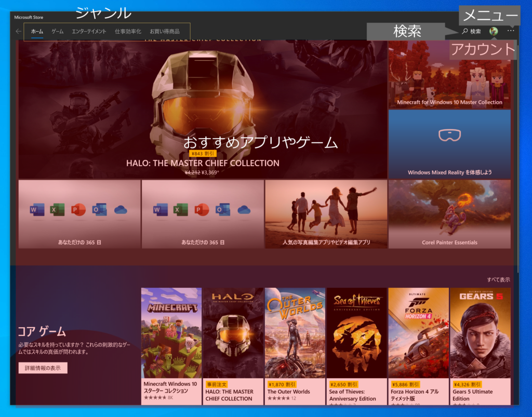Switch to the ゲーム tab
The height and width of the screenshot is (417, 532).
point(57,31)
